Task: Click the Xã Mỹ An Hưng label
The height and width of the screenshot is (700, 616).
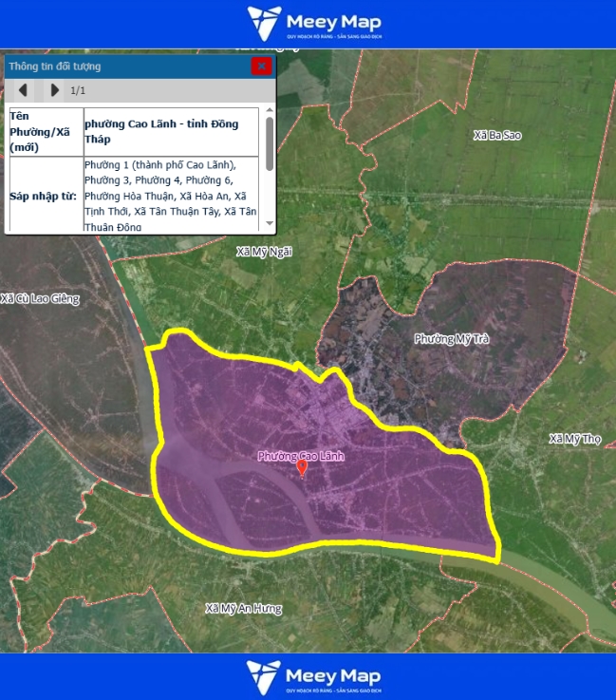Action: (243, 609)
